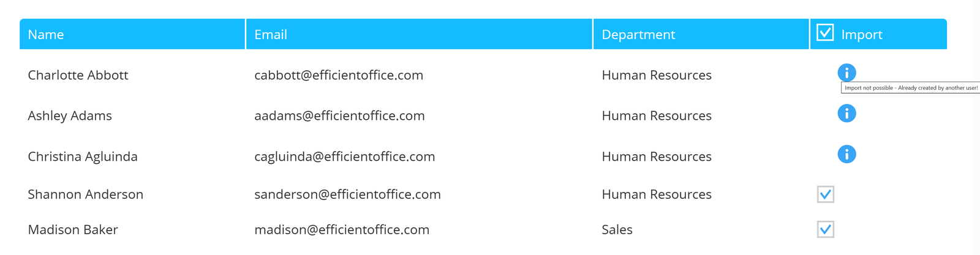Screen dimensions: 980x255
Task: Click Christina Agluinda's name
Action: tap(83, 157)
